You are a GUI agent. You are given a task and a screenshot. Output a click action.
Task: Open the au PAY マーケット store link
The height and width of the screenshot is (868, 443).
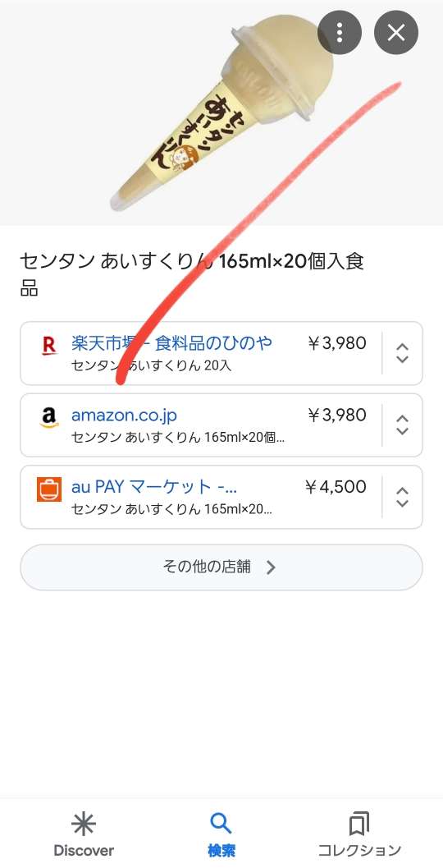coord(154,487)
